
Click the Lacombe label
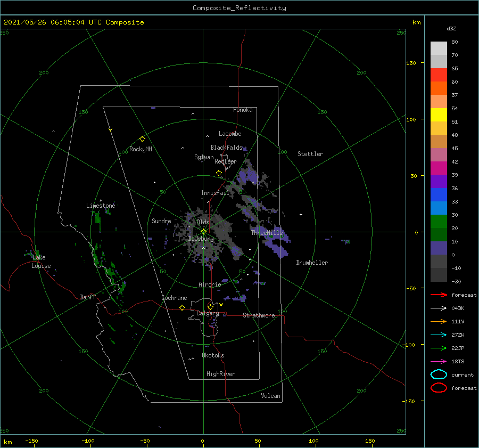(x=230, y=134)
